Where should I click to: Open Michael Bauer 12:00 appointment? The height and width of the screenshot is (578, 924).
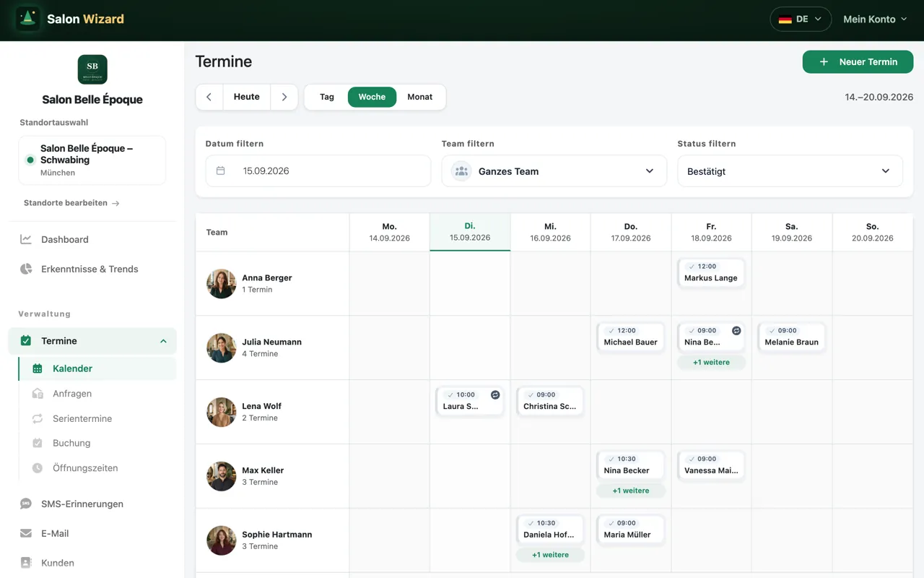coord(631,337)
